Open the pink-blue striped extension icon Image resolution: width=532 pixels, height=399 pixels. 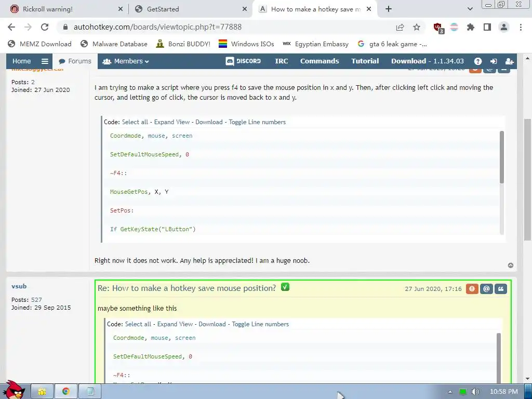coord(454,27)
